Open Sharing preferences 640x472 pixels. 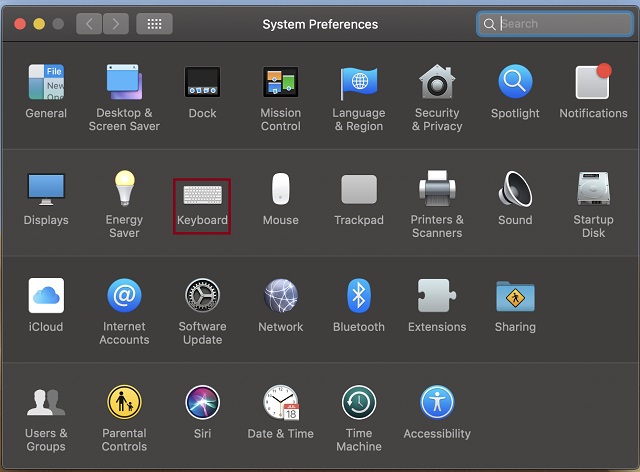[515, 306]
